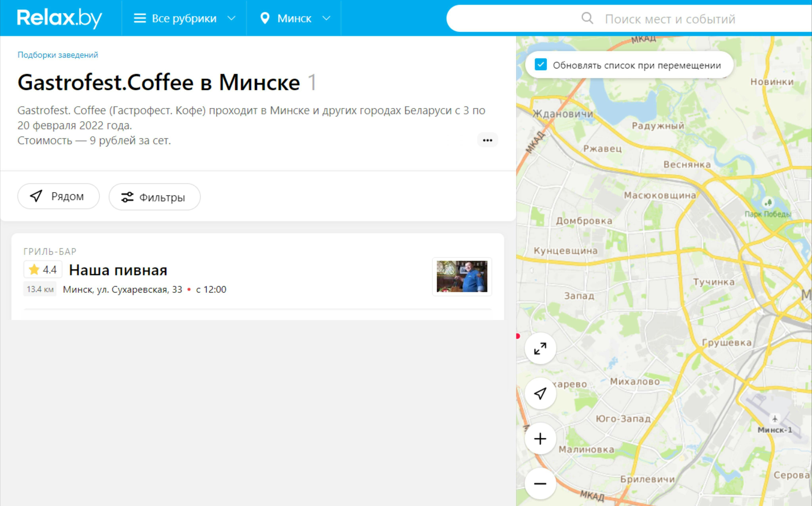Click the Relax.by logo
Screen dimensions: 812x506
click(x=59, y=18)
